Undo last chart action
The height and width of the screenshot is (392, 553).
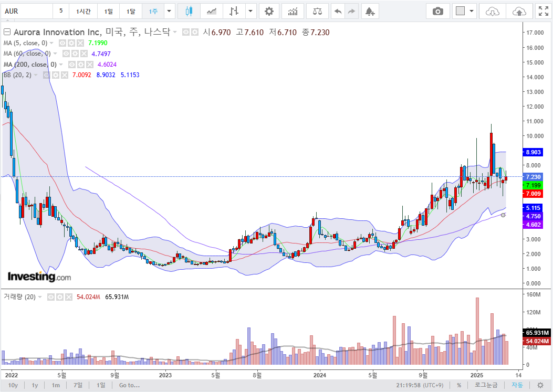(338, 11)
